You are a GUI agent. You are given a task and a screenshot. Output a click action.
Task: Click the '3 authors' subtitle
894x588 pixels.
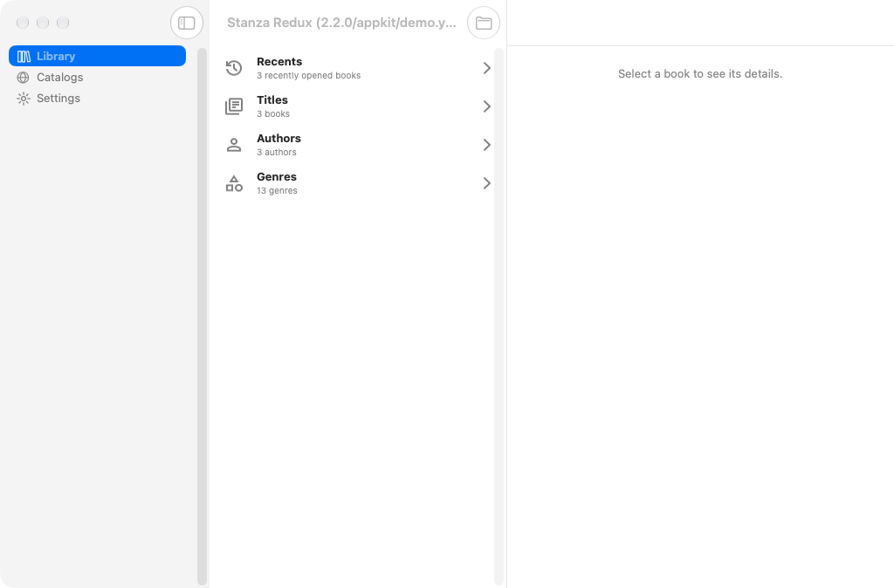277,152
